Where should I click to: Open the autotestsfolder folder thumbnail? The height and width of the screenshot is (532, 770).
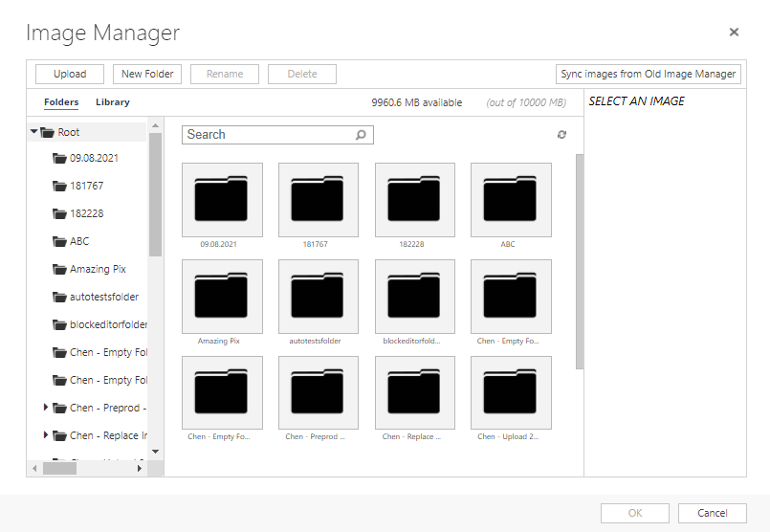tap(319, 297)
